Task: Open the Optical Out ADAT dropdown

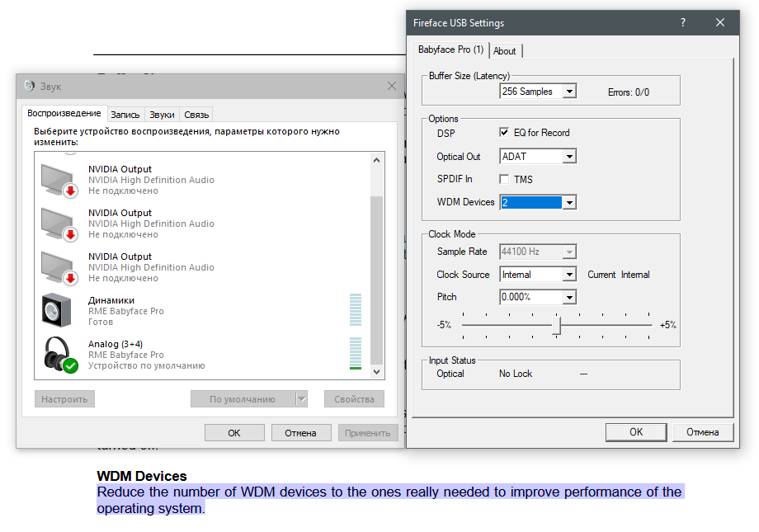Action: pyautogui.click(x=570, y=157)
